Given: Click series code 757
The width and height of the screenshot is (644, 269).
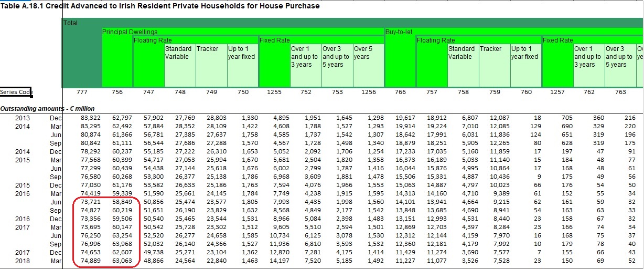Looking at the screenshot, I should [x=432, y=92].
